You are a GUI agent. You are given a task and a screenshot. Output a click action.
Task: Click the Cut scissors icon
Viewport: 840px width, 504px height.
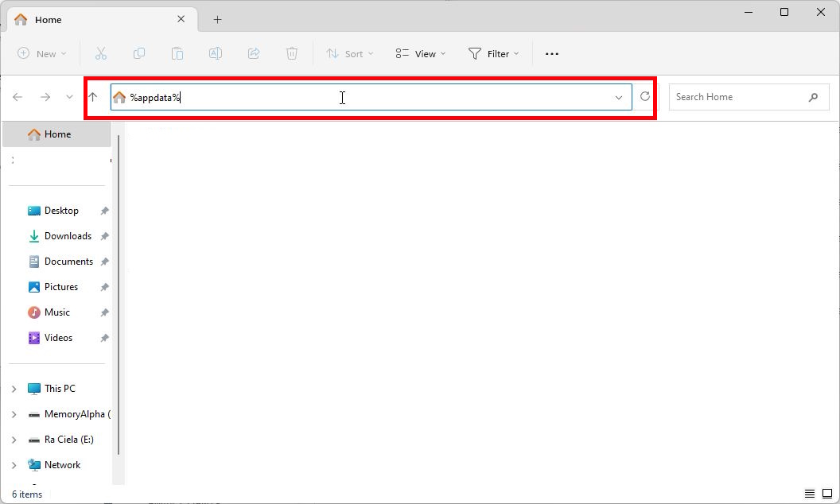[x=101, y=53]
